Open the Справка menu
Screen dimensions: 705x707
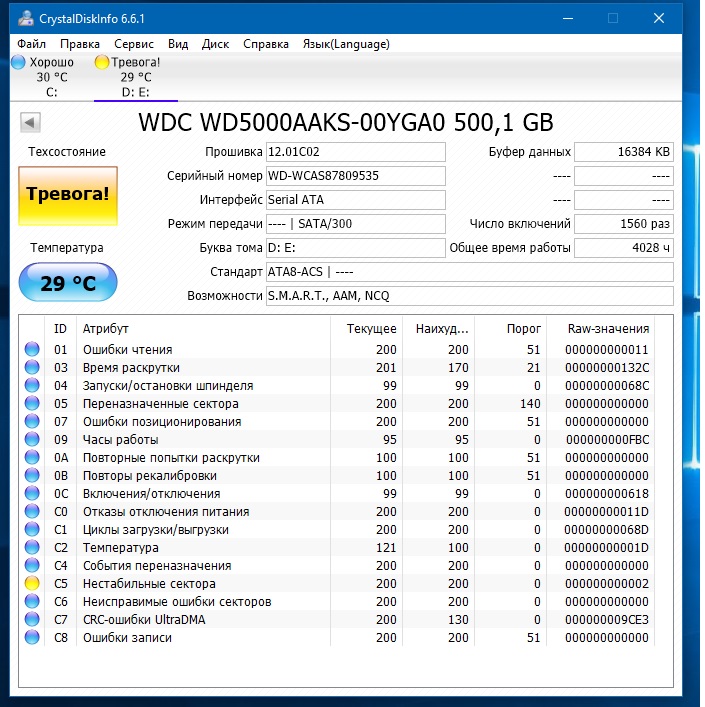tap(266, 44)
